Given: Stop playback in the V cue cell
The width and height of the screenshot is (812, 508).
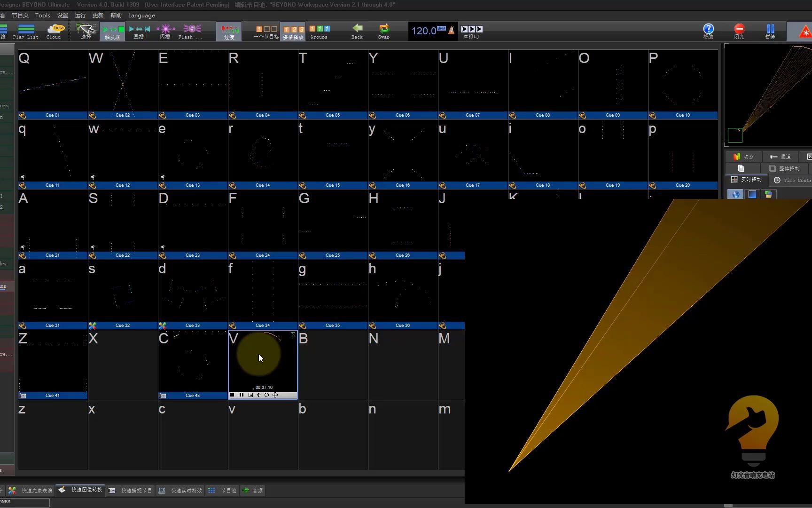Looking at the screenshot, I should point(233,395).
